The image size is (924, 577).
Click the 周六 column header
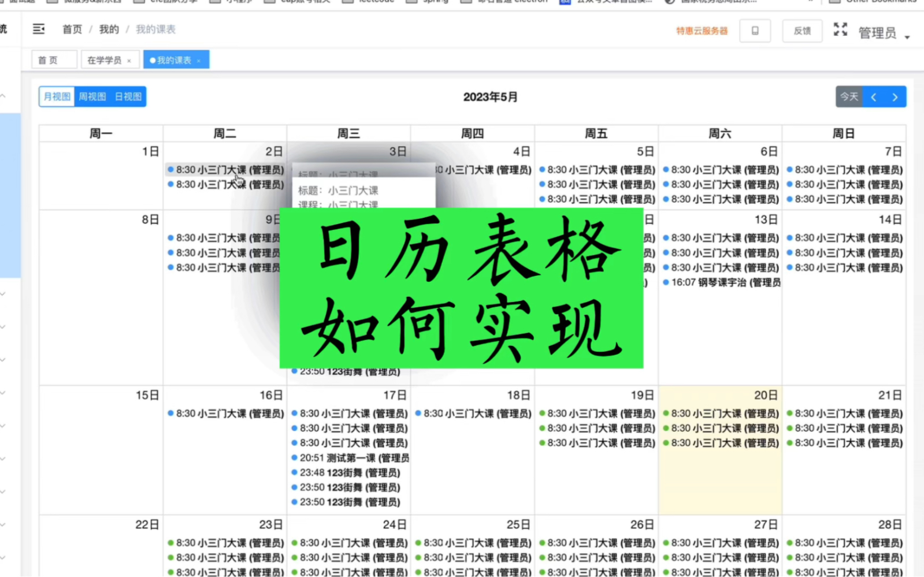tap(720, 133)
